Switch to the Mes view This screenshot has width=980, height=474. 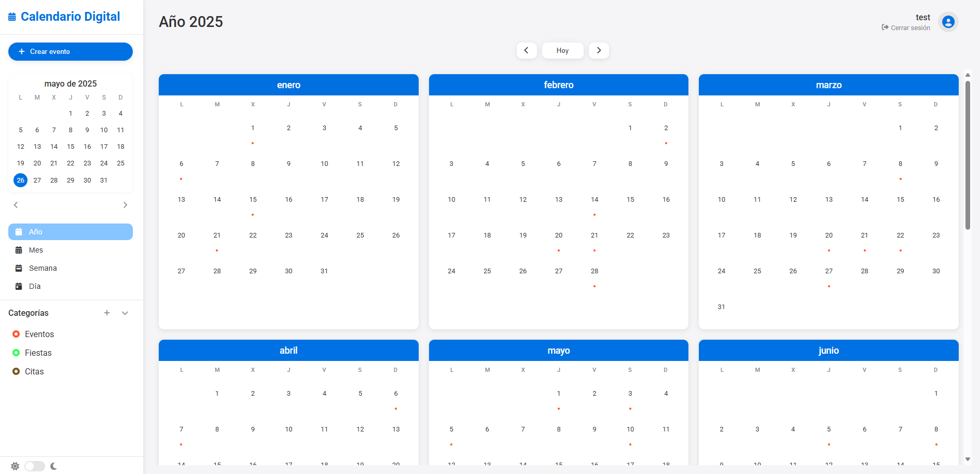36,250
